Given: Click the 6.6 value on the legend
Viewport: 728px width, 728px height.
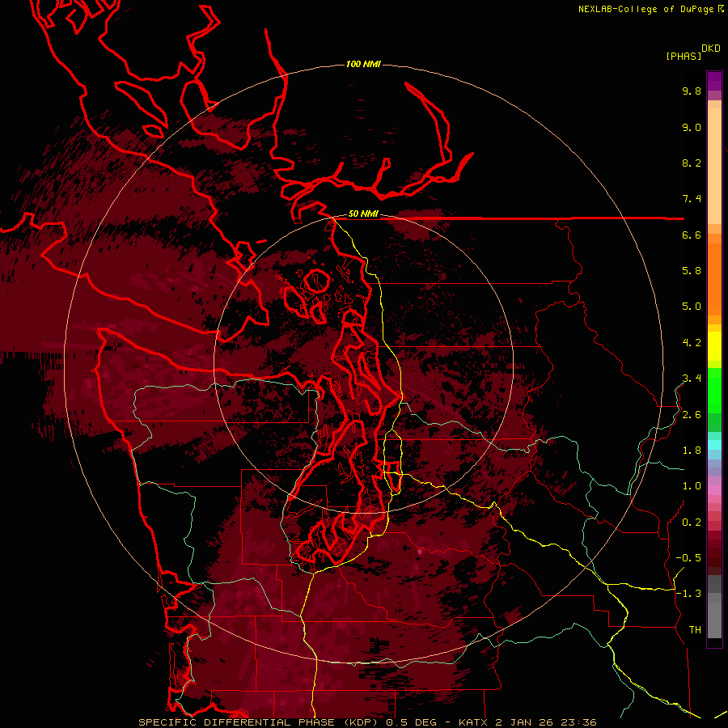Looking at the screenshot, I should tap(692, 235).
